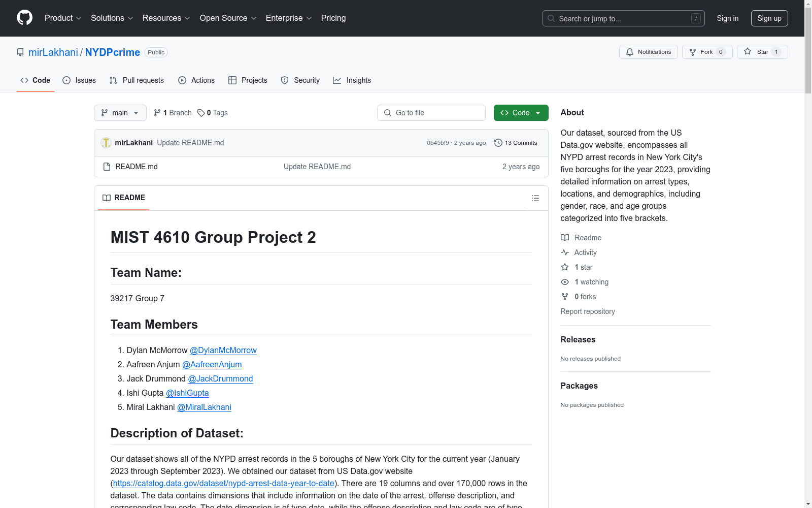Expand the Enterprise menu
Viewport: 812px width, 508px height.
tap(289, 18)
